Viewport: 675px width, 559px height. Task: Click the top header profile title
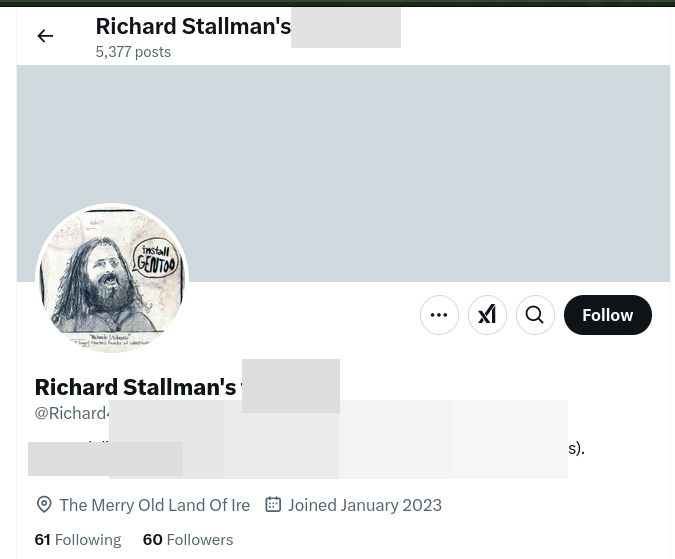193,27
